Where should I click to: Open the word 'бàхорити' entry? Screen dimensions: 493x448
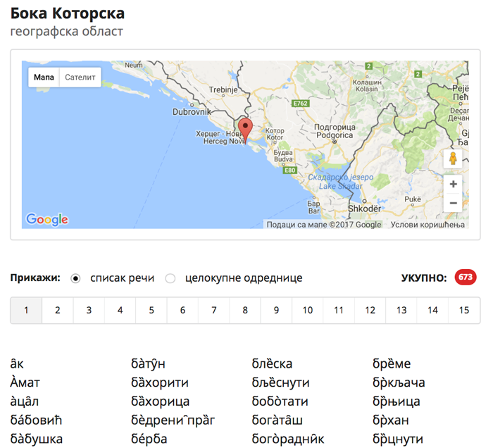tap(160, 383)
